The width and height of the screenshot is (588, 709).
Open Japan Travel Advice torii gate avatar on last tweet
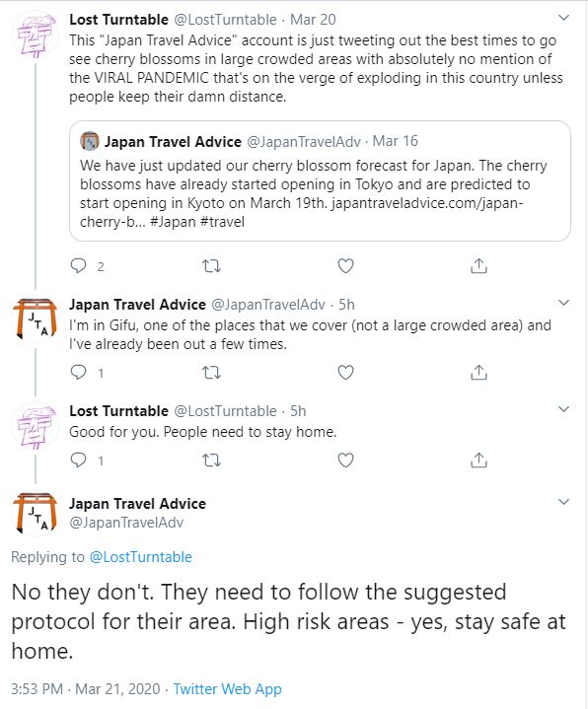[x=36, y=513]
